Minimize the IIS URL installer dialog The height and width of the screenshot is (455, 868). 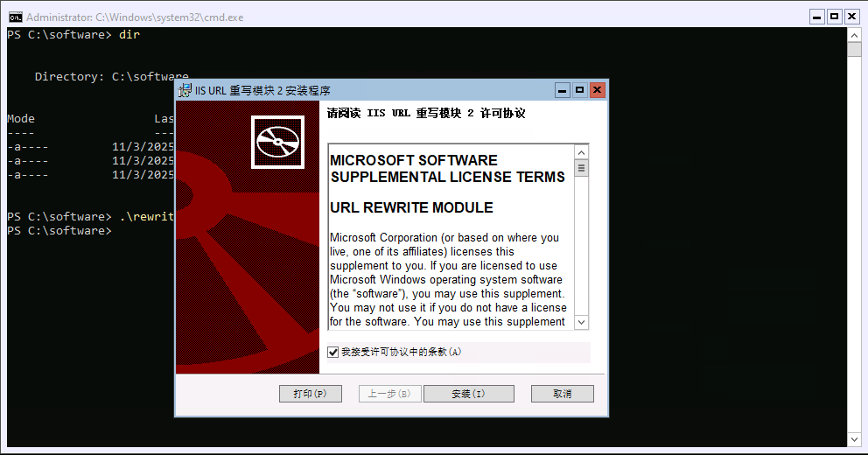tap(563, 90)
